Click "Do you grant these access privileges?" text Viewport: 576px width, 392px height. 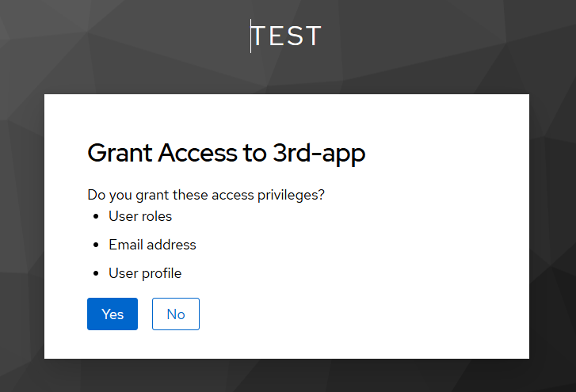(206, 195)
